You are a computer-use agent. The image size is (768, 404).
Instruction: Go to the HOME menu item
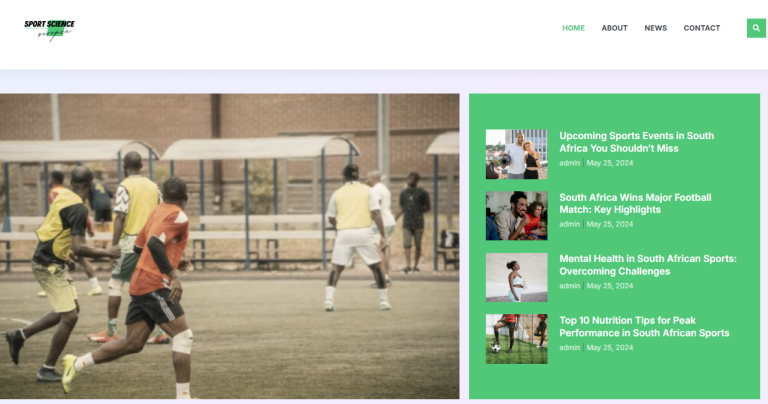coord(573,28)
